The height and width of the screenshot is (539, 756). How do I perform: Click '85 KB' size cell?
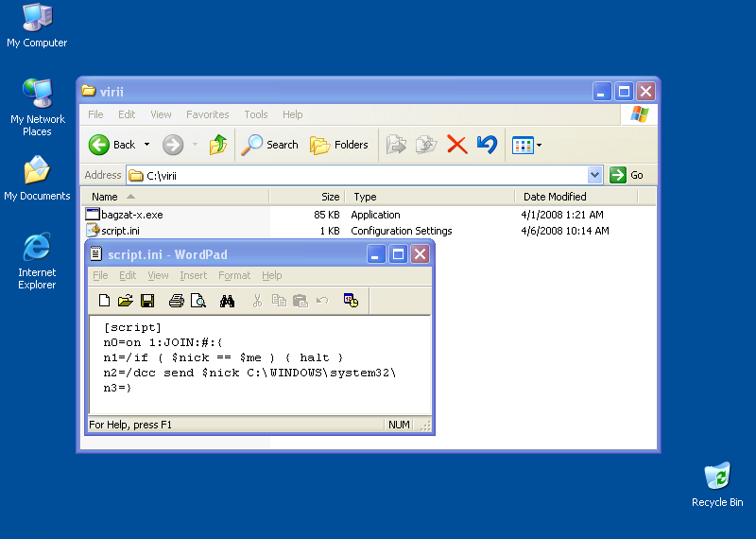[x=327, y=215]
